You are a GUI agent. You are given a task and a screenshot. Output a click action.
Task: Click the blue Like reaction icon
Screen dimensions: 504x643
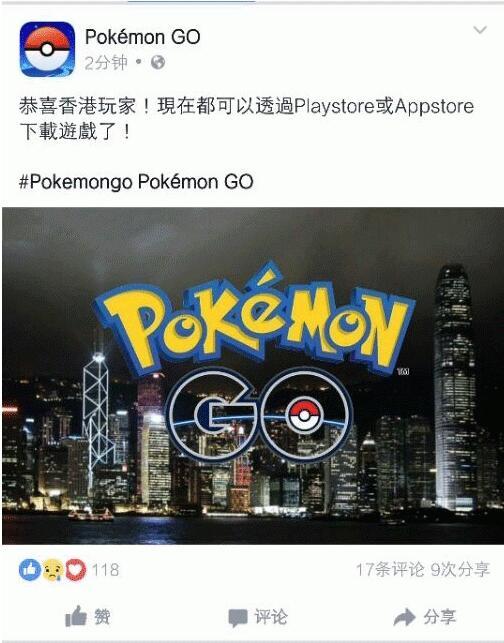click(30, 570)
